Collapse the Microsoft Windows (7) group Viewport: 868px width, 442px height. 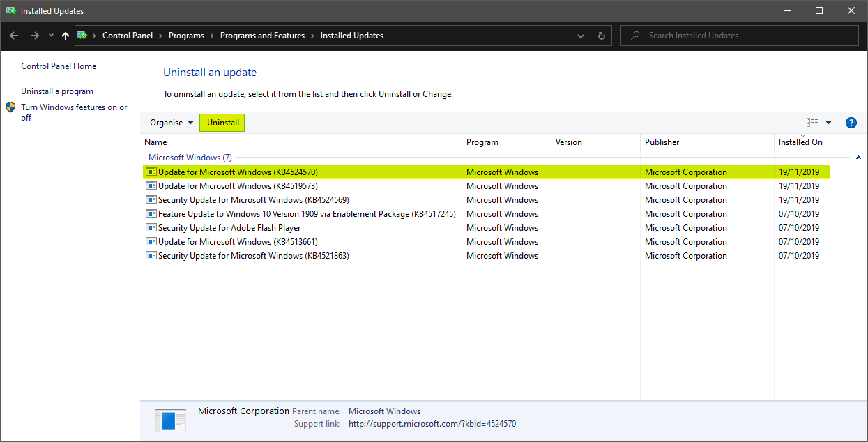tap(858, 158)
